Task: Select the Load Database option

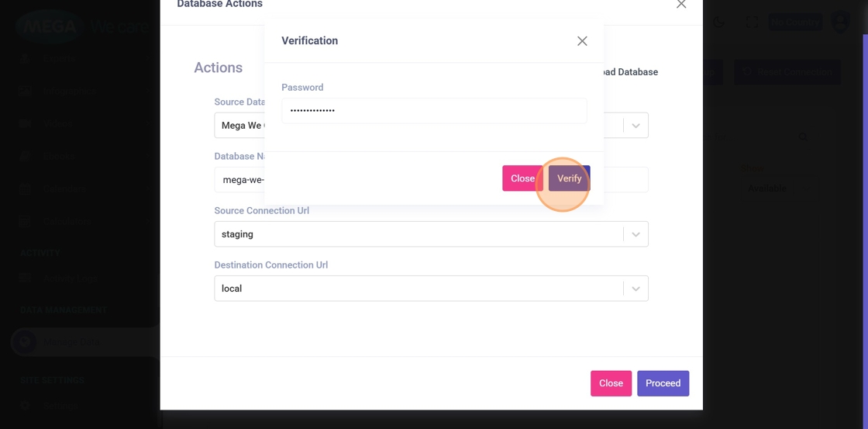Action: click(629, 72)
